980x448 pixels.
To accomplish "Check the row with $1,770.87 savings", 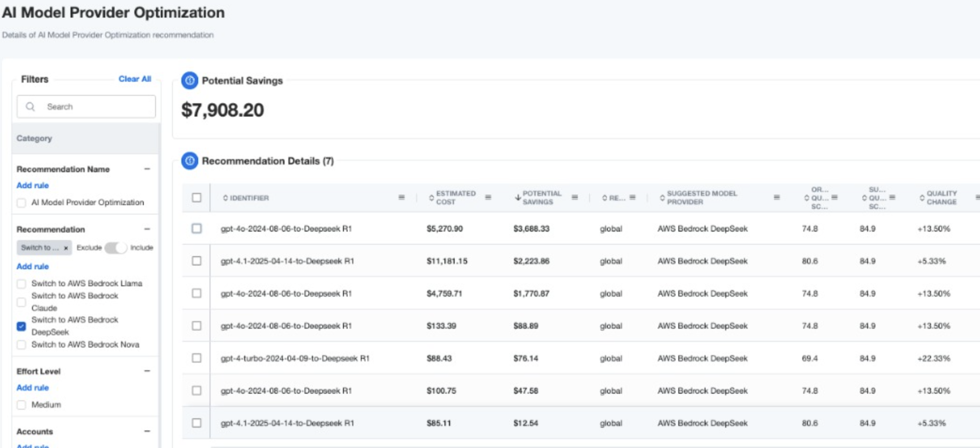I will 196,293.
